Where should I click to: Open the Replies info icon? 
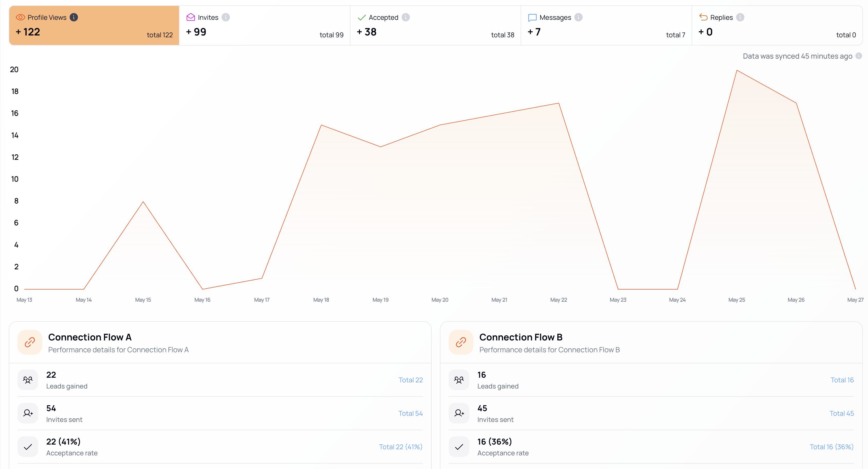coord(740,17)
